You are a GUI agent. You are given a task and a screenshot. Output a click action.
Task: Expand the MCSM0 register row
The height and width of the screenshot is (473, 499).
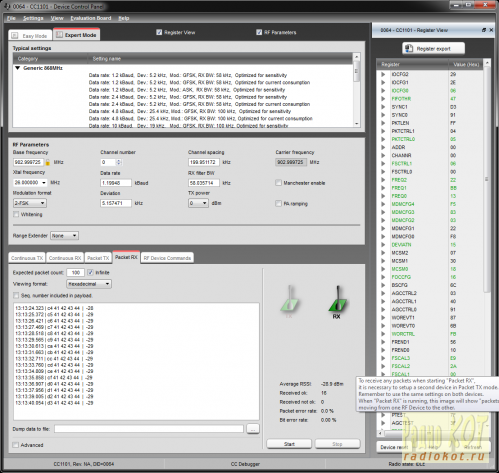click(x=383, y=269)
